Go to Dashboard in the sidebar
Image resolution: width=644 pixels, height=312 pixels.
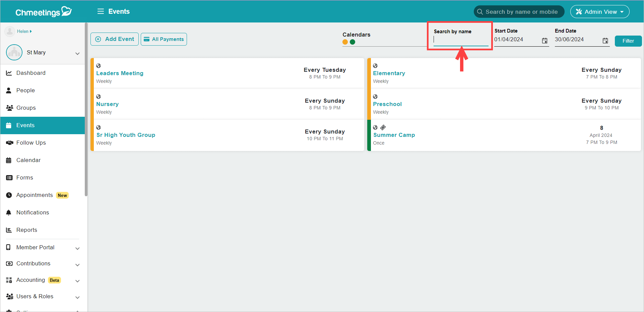pos(43,73)
